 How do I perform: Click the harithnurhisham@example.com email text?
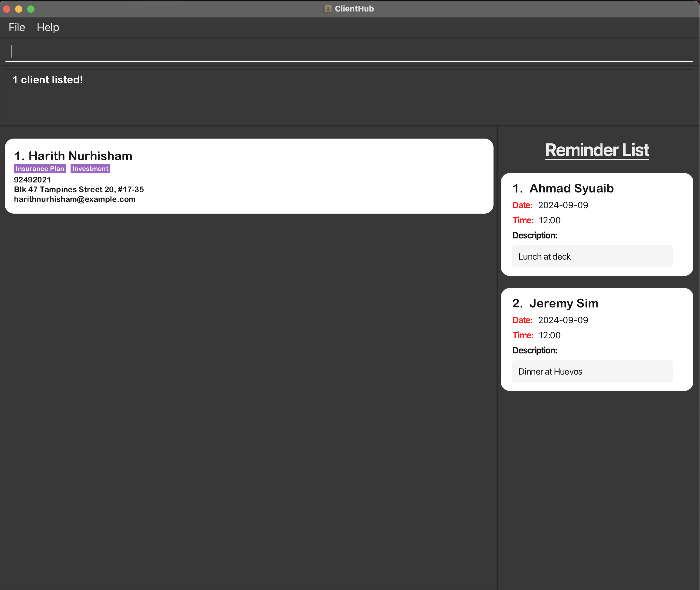point(74,199)
